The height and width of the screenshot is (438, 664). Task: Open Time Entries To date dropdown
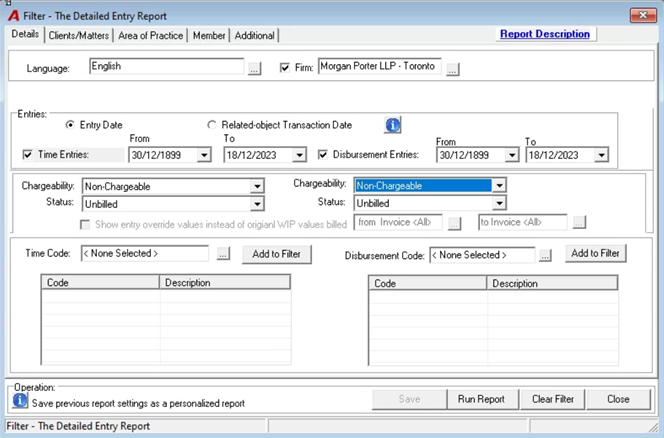coord(299,155)
